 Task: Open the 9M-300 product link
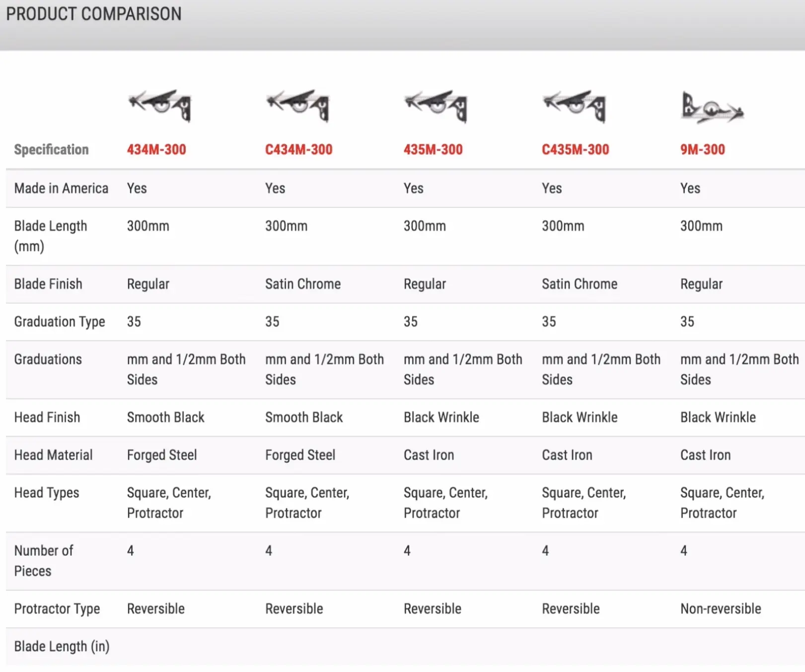702,149
